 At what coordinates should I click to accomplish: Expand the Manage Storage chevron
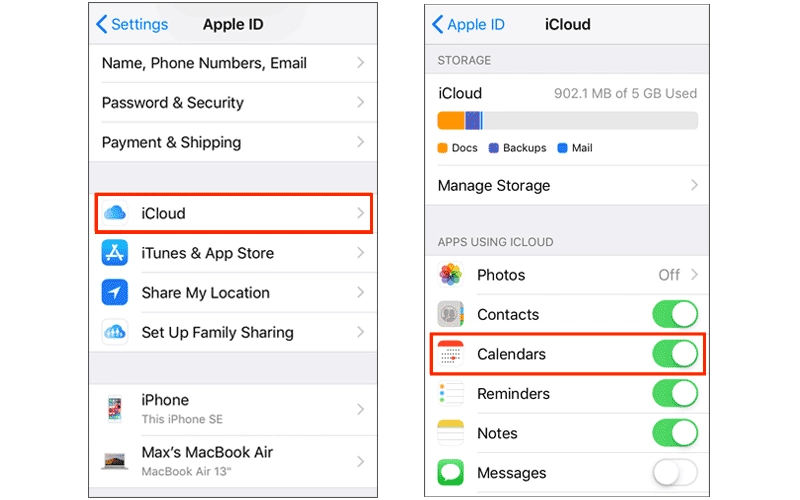pyautogui.click(x=694, y=185)
